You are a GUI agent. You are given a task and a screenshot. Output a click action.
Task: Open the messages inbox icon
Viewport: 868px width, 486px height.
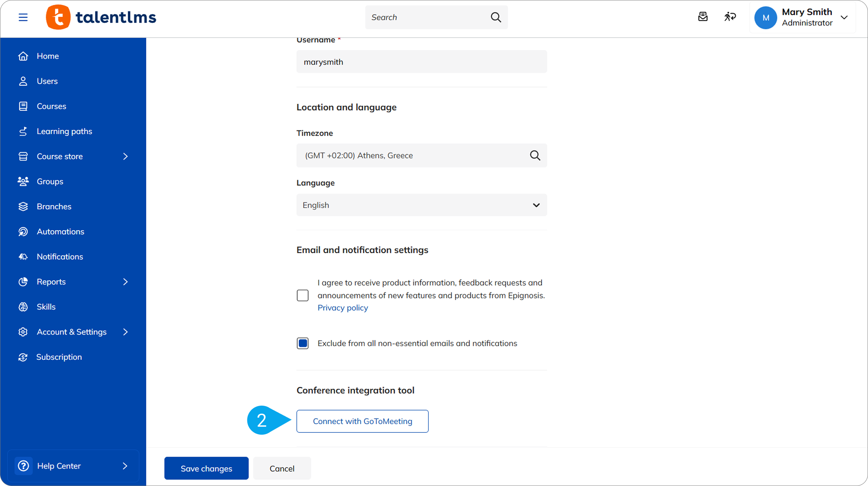click(x=703, y=17)
